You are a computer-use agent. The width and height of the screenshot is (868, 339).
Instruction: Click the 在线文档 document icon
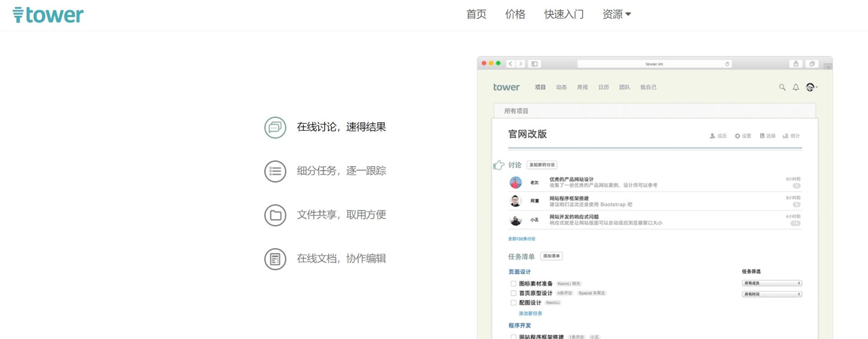click(275, 259)
